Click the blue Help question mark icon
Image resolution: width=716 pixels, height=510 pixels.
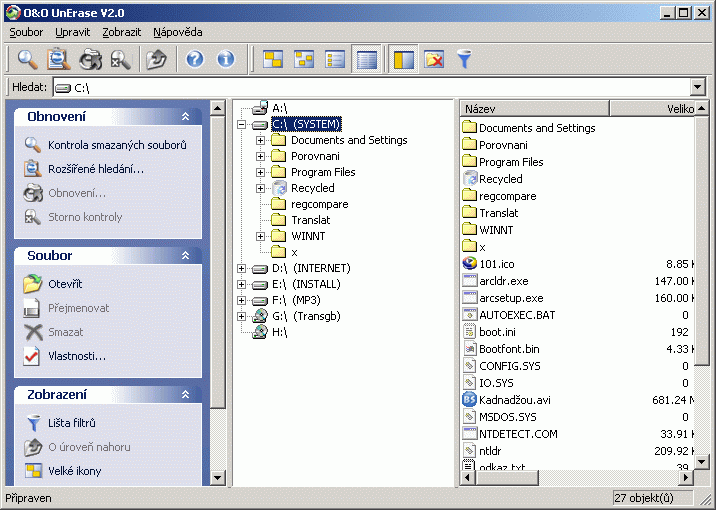[195, 60]
